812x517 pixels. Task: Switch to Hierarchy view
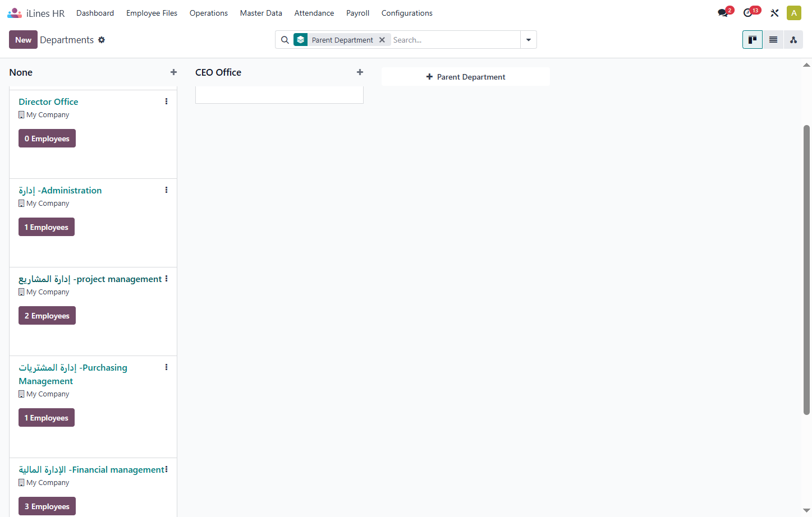coord(793,40)
